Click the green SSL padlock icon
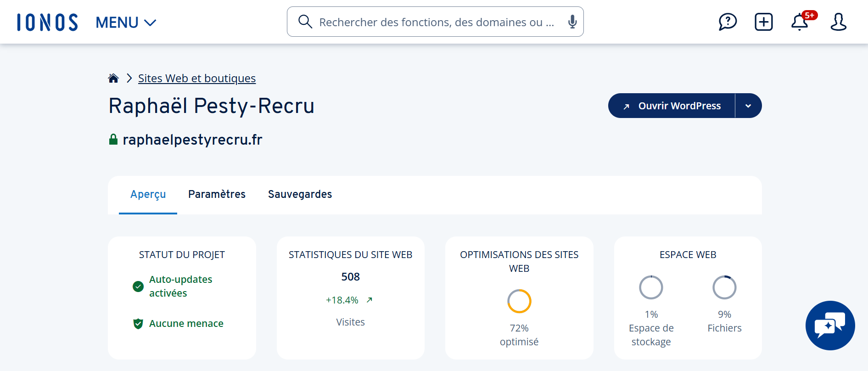 [x=113, y=139]
